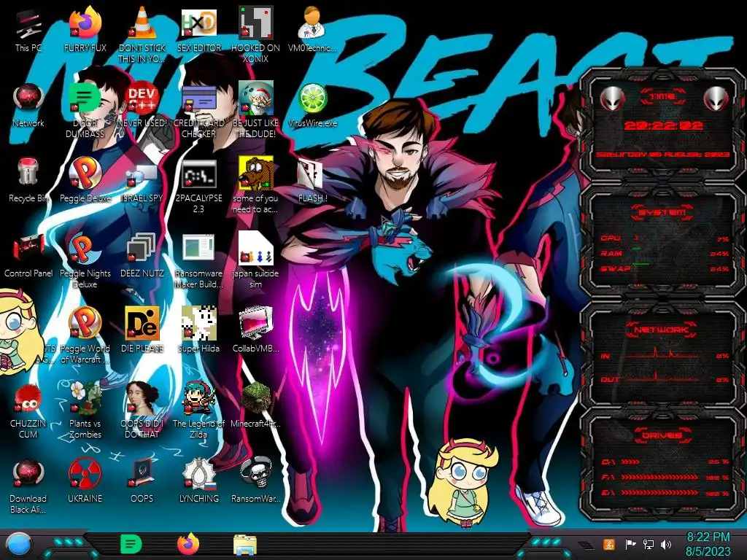Select the LYNCHING desktop icon
The image size is (747, 560).
tap(198, 481)
